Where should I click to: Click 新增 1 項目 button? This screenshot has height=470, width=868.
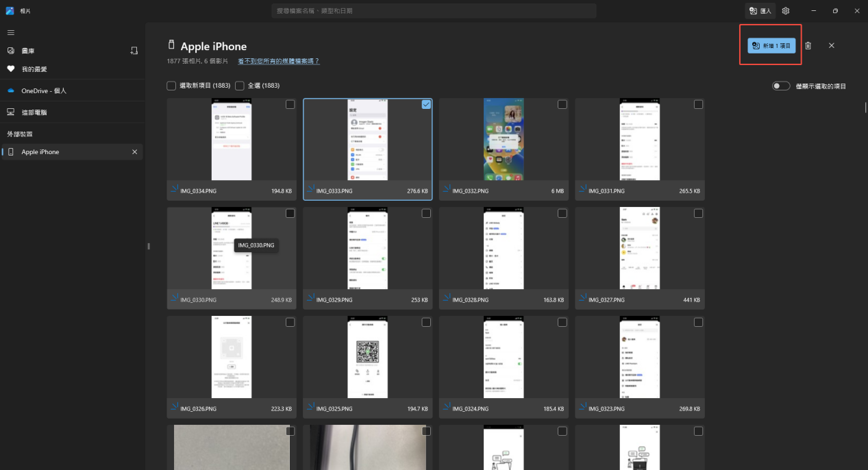771,45
